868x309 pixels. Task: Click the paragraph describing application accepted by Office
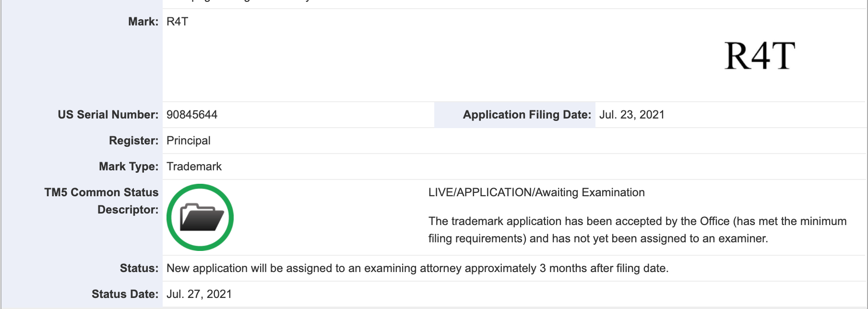pos(637,230)
